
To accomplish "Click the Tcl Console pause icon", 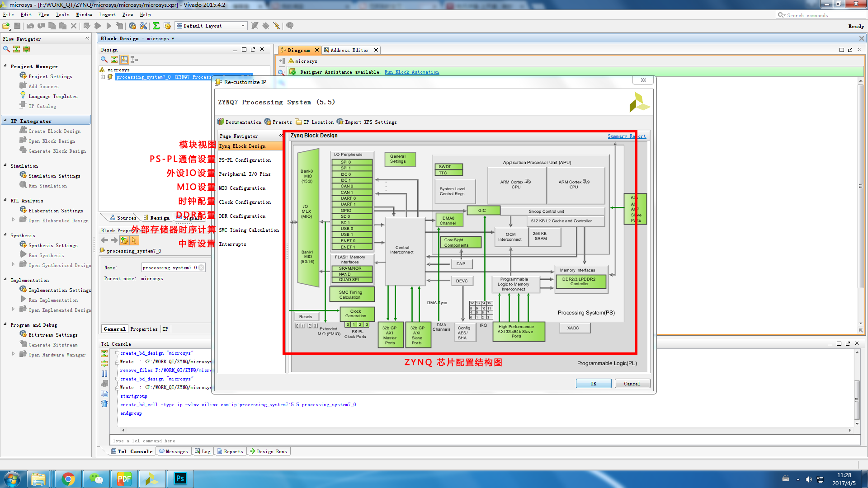I will click(x=104, y=374).
